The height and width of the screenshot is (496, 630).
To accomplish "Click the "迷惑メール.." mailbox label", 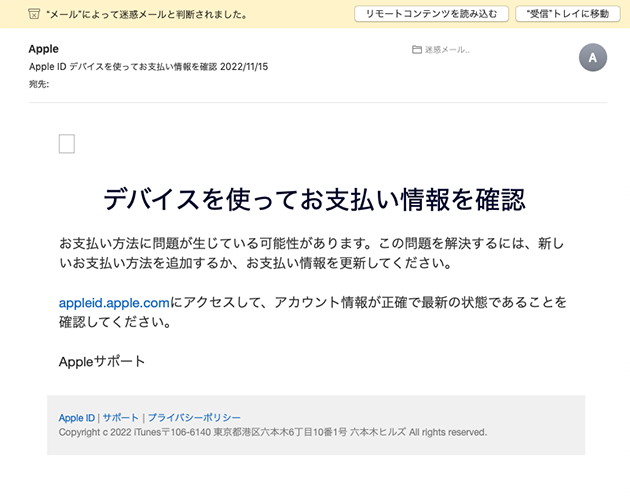I will [447, 50].
